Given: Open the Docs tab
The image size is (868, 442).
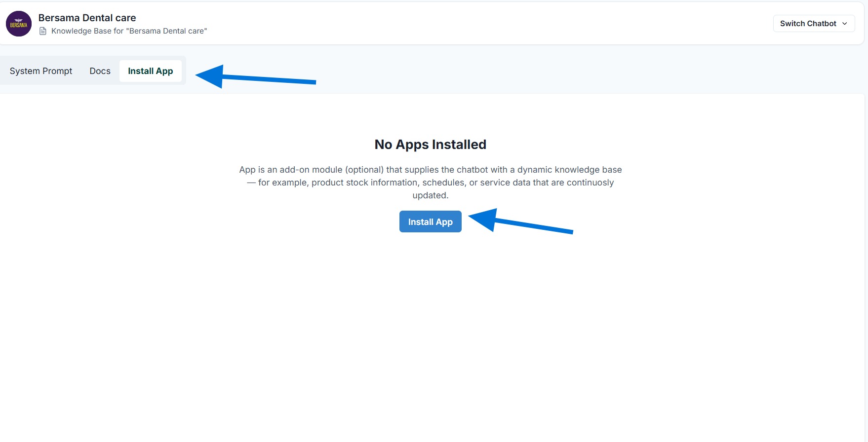Looking at the screenshot, I should [x=100, y=71].
